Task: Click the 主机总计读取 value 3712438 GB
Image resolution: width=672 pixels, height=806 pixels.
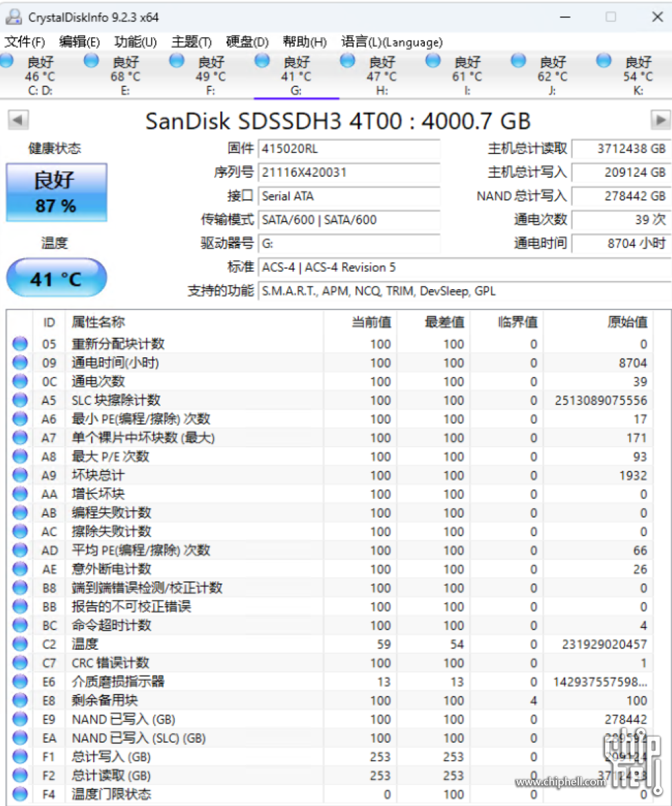Action: coord(622,149)
